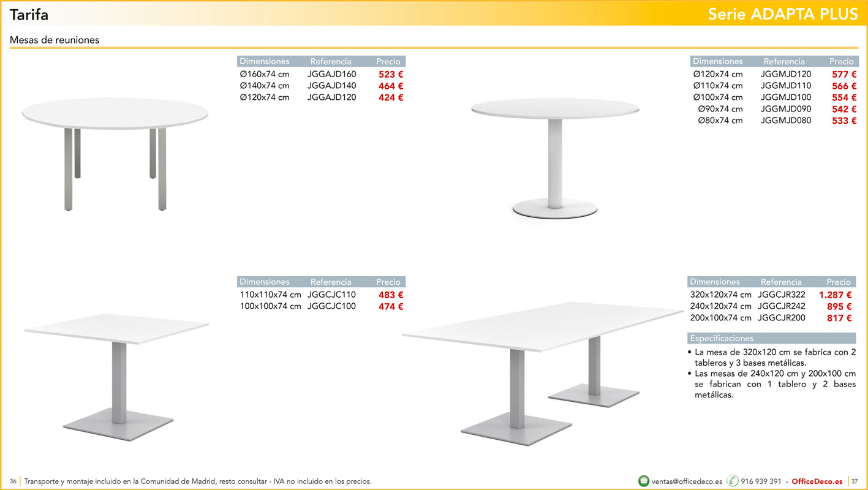868x490 pixels.
Task: Select reference JGGMJD110
Action: pos(786,86)
